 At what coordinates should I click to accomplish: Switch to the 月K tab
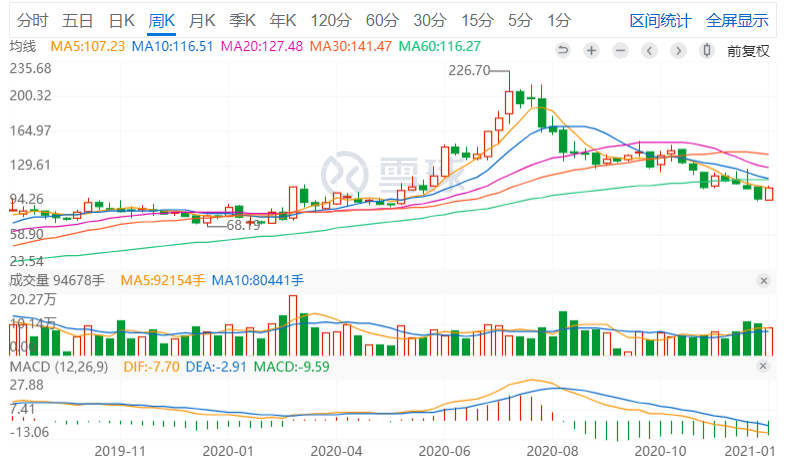pyautogui.click(x=202, y=21)
